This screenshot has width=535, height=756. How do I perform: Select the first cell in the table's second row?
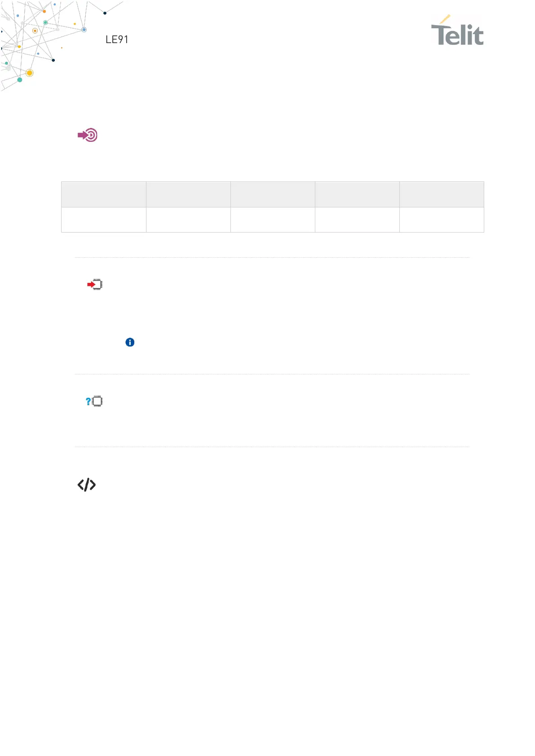click(104, 220)
